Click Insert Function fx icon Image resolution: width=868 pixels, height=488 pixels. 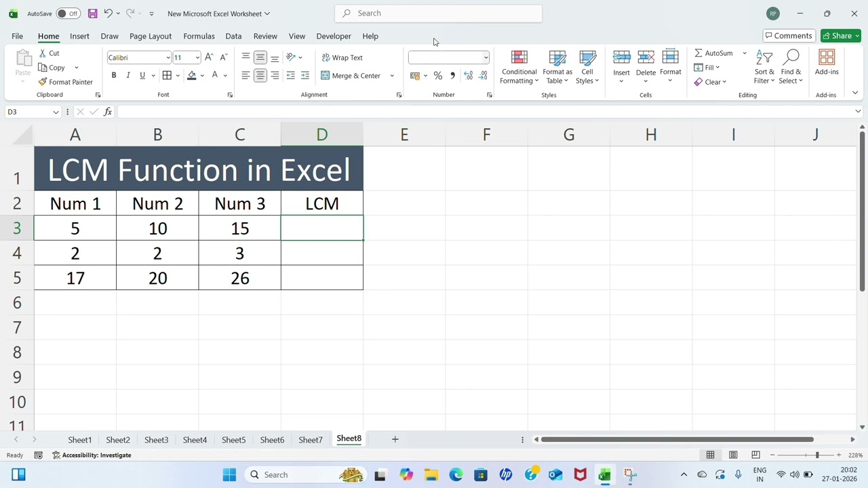(x=108, y=112)
